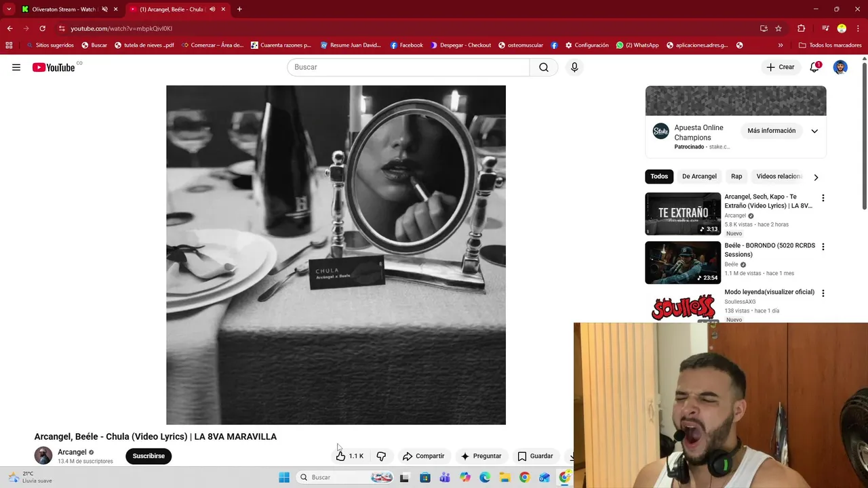Go to the YouTube home logo

(54, 67)
